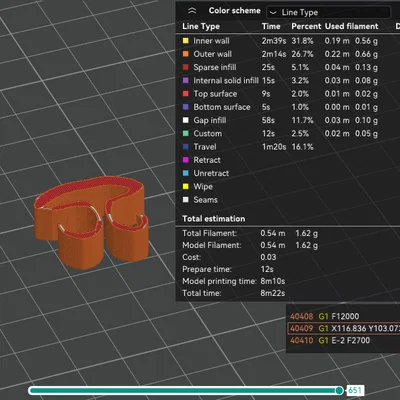
Task: Click the Retract legend label
Action: [207, 160]
